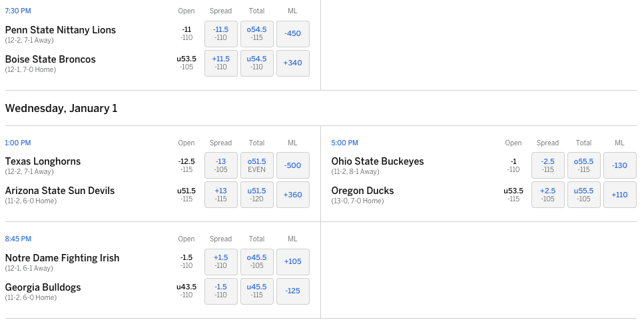Select Notre Dame +105 moneyline
Screen dimensions: 644x322
tap(293, 262)
